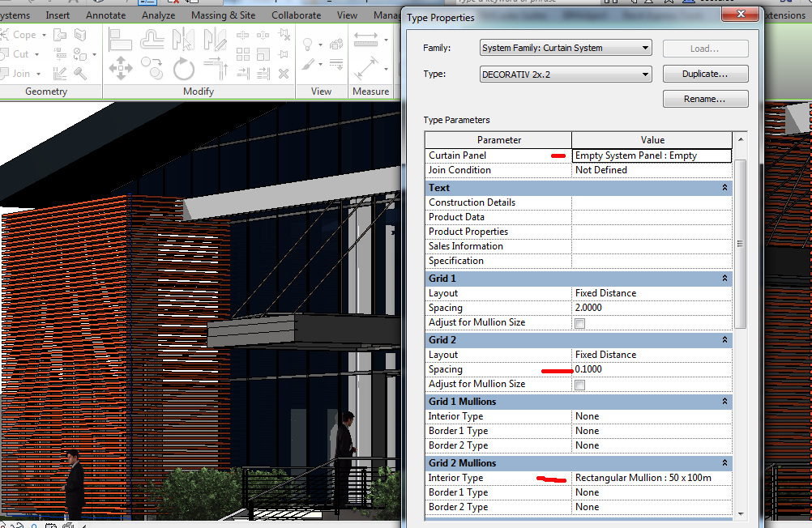Open the View ribbon tab

pos(347,15)
